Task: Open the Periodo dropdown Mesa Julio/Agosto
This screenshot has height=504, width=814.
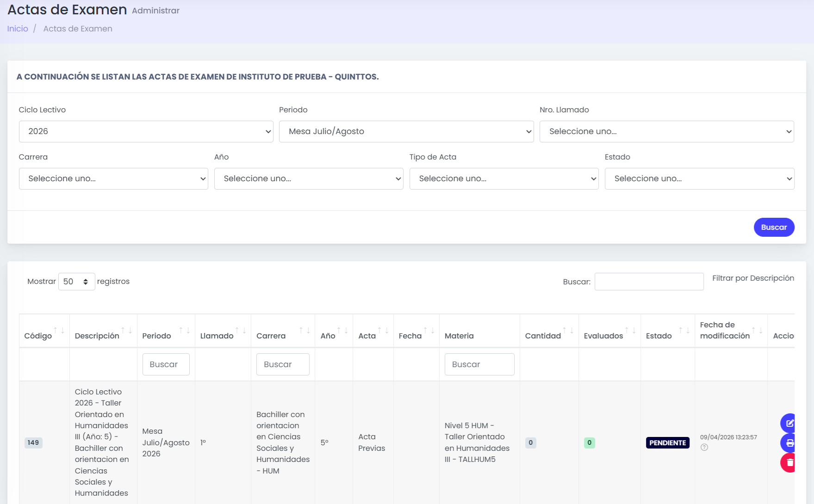Action: pyautogui.click(x=406, y=131)
